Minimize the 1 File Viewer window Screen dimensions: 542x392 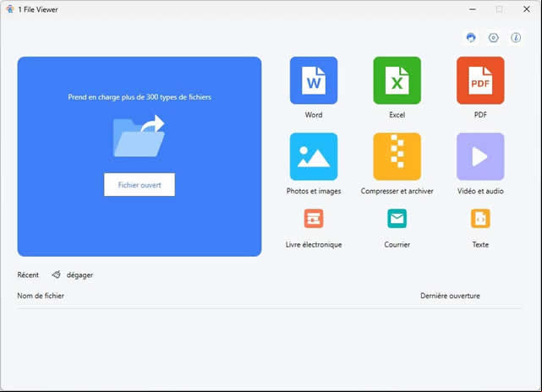click(473, 9)
